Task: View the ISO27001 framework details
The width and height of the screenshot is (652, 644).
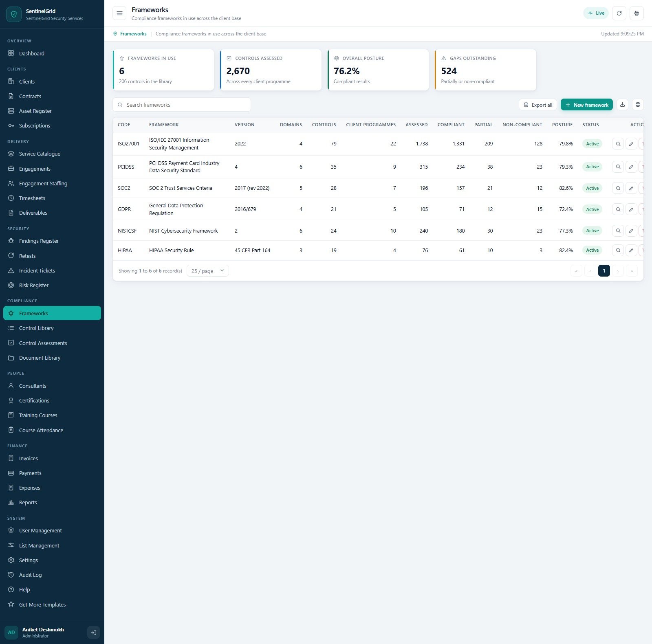Action: pos(618,144)
